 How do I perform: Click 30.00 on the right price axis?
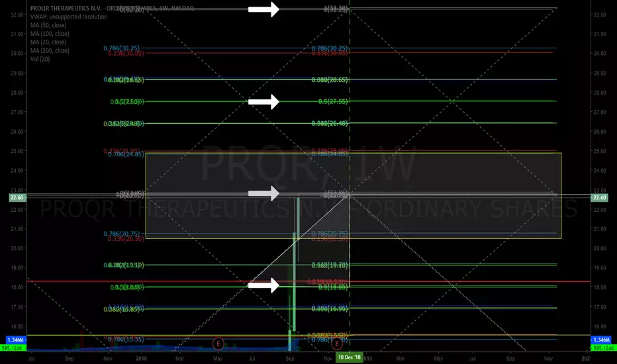point(600,54)
